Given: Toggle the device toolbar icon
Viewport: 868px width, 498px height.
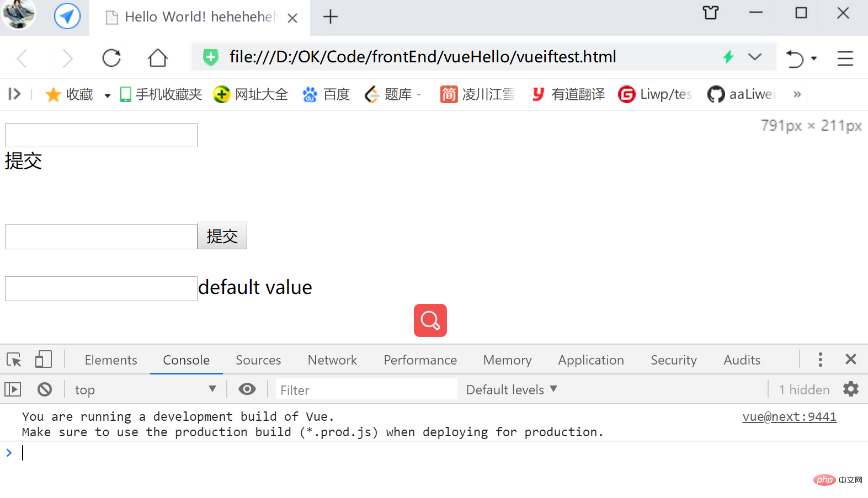Looking at the screenshot, I should coord(44,360).
